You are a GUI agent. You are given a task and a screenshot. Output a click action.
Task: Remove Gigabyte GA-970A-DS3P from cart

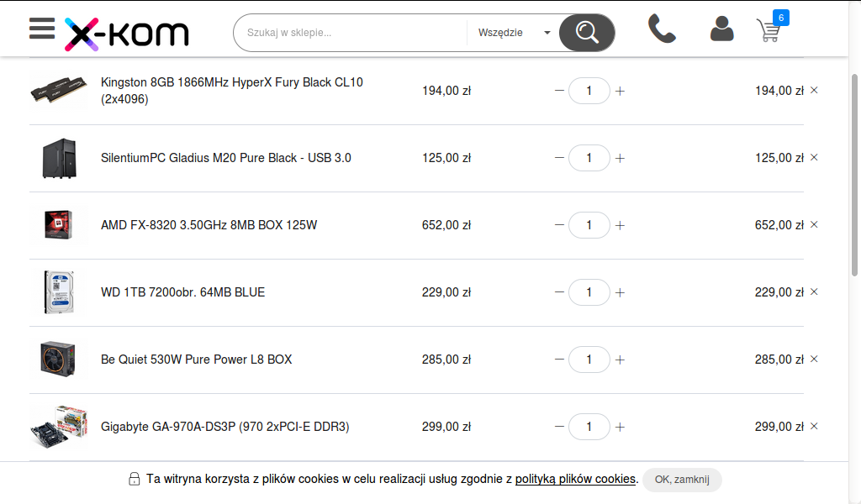[x=814, y=426]
